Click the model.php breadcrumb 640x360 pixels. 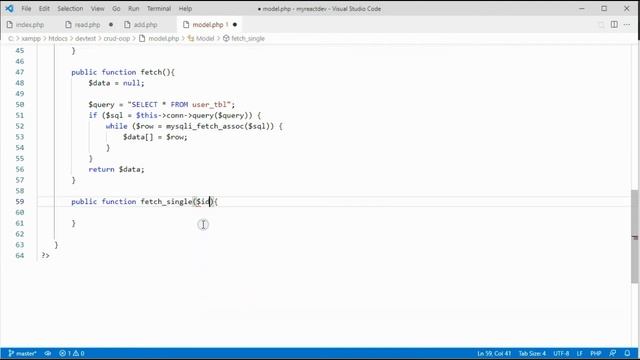point(164,38)
